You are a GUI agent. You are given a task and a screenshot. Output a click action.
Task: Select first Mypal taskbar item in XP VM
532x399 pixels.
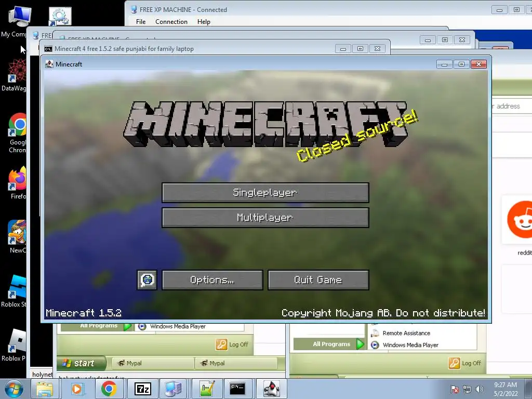tap(153, 363)
